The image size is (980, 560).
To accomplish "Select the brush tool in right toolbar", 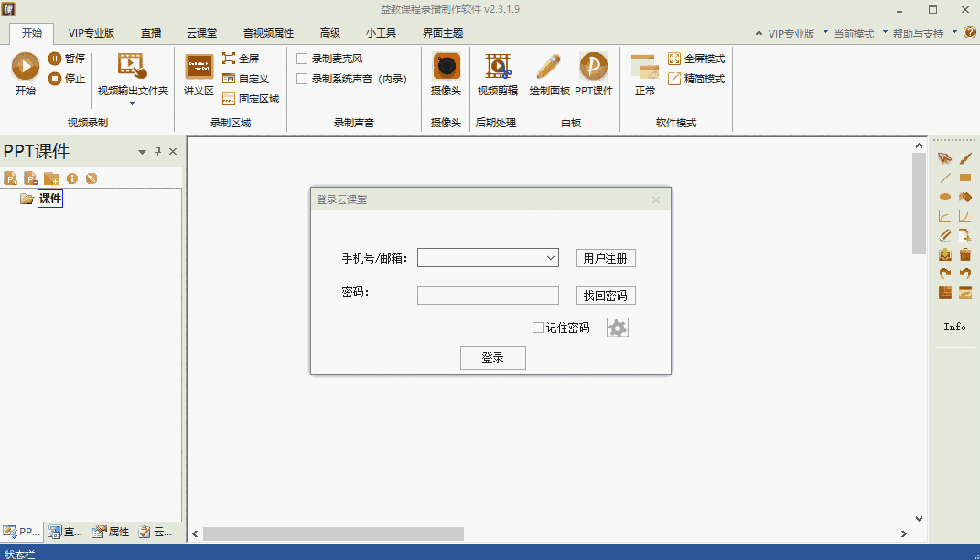I will coord(964,158).
